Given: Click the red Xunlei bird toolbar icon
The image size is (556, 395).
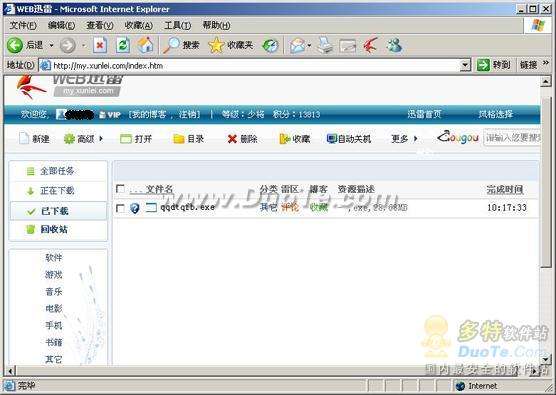Looking at the screenshot, I should [x=371, y=45].
